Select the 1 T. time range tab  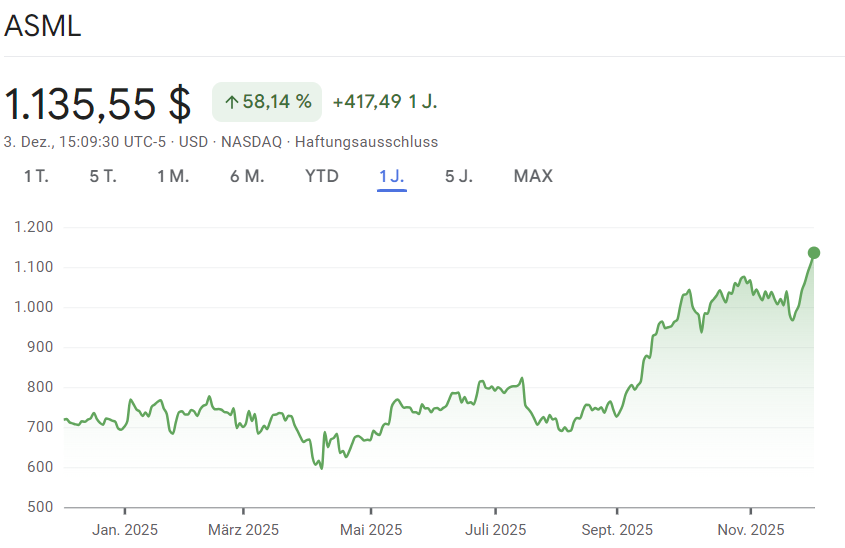[36, 176]
